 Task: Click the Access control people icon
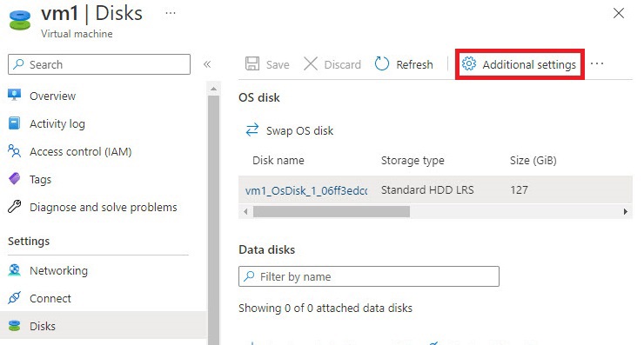point(15,151)
